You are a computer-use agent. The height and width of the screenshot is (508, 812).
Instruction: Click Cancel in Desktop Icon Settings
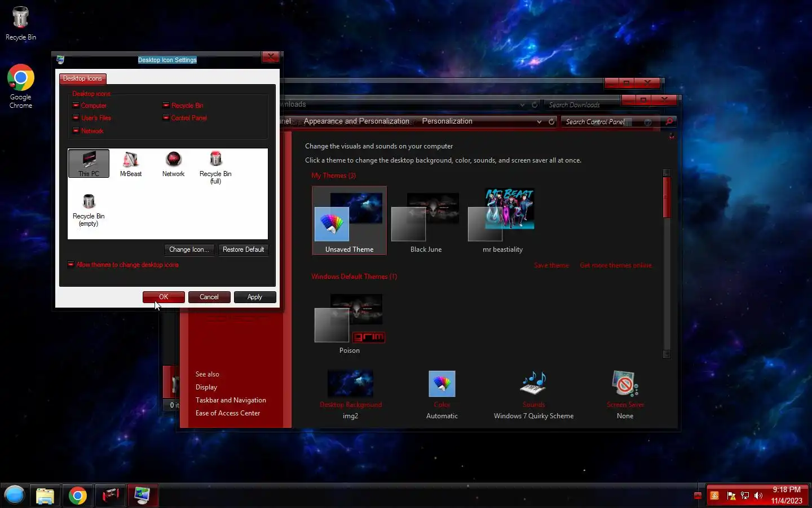pyautogui.click(x=209, y=297)
